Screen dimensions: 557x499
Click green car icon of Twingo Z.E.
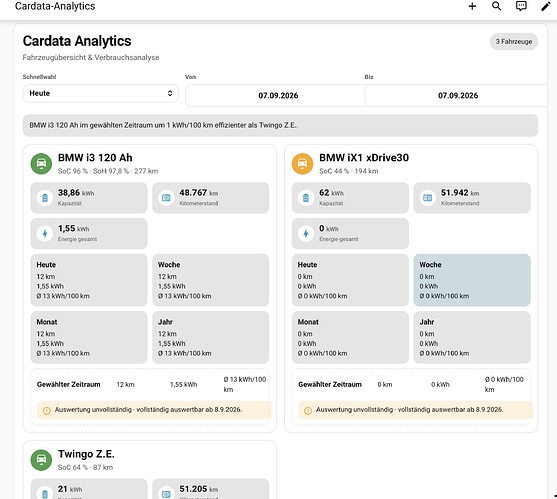click(41, 460)
